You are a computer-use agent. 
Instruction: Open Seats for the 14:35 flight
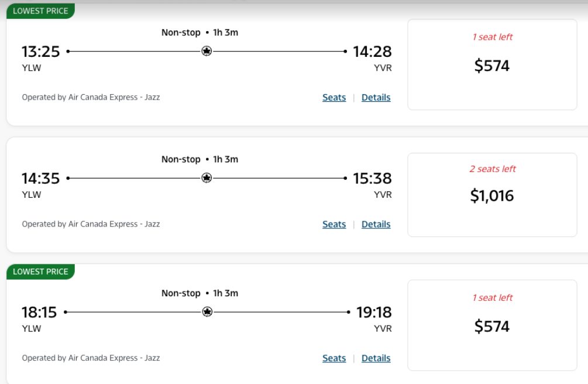coord(333,224)
